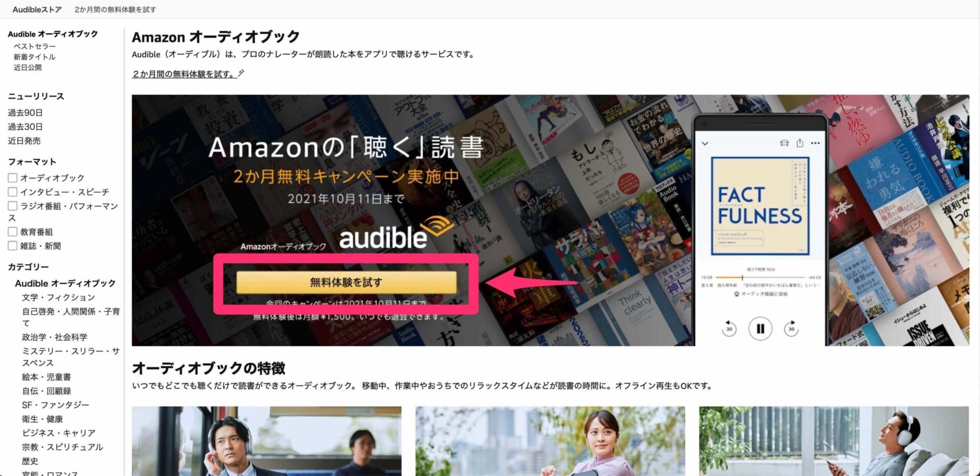
Task: Click the audio progress bar on phone
Action: (761, 278)
